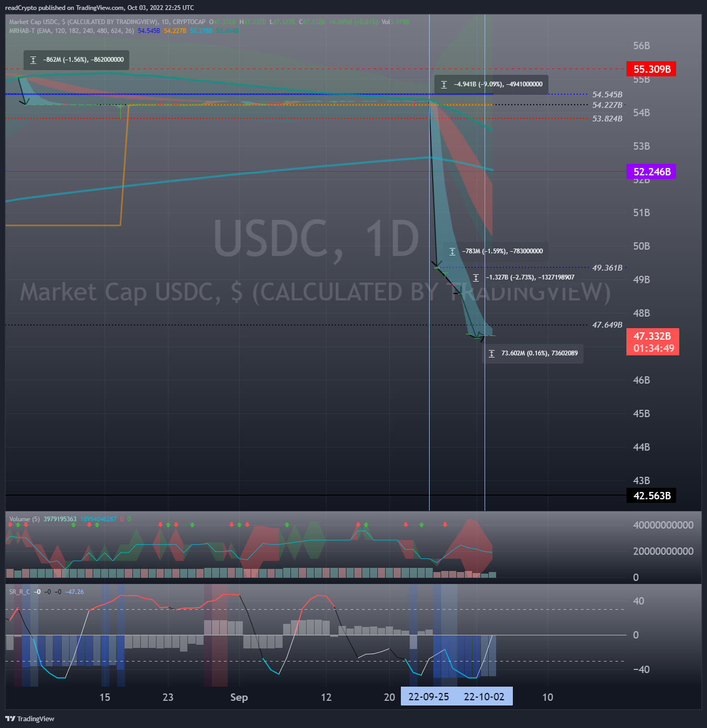Click the 46B price axis tick
707x728 pixels.
pyautogui.click(x=642, y=380)
